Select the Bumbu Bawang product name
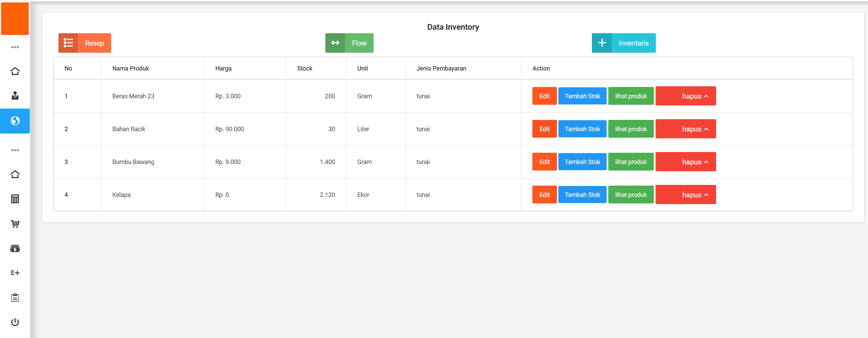Image resolution: width=868 pixels, height=338 pixels. [133, 162]
